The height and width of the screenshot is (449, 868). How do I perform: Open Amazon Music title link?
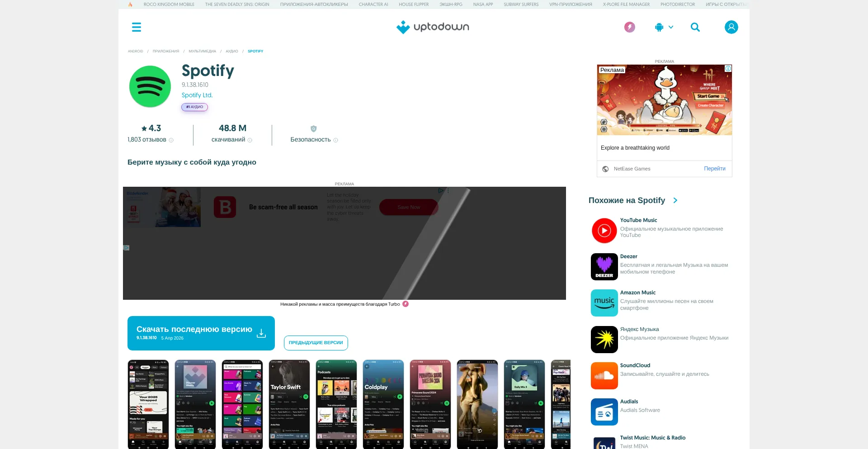[x=637, y=293]
